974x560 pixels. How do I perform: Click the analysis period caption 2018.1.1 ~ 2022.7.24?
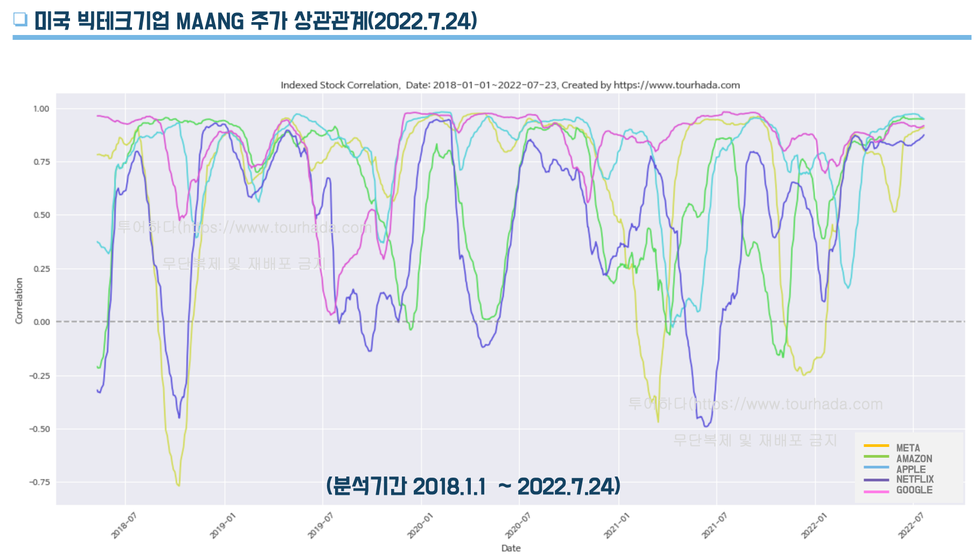(x=474, y=486)
